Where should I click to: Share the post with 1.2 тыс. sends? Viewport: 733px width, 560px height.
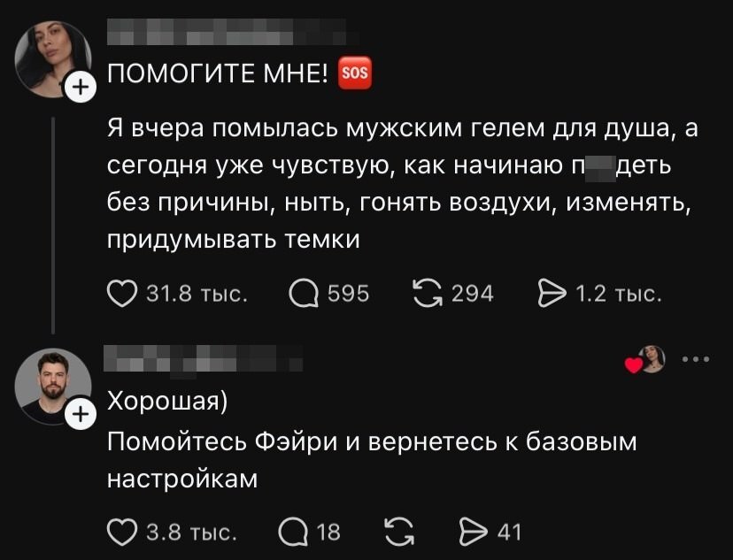[551, 293]
